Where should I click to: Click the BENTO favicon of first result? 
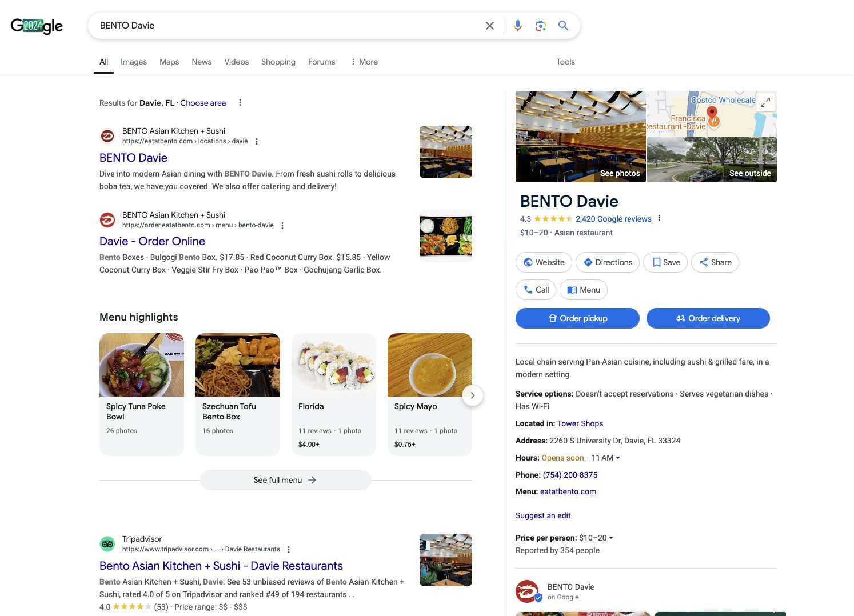(x=107, y=136)
